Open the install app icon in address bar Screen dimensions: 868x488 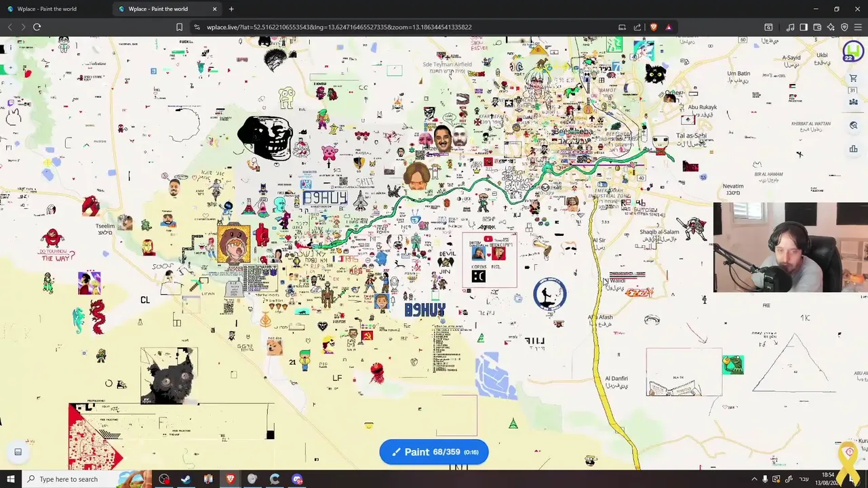[622, 27]
